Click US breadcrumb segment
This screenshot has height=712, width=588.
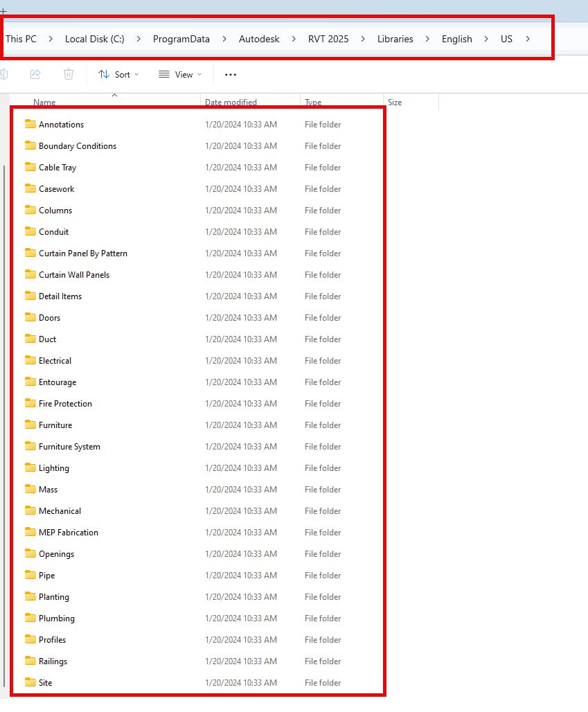506,39
